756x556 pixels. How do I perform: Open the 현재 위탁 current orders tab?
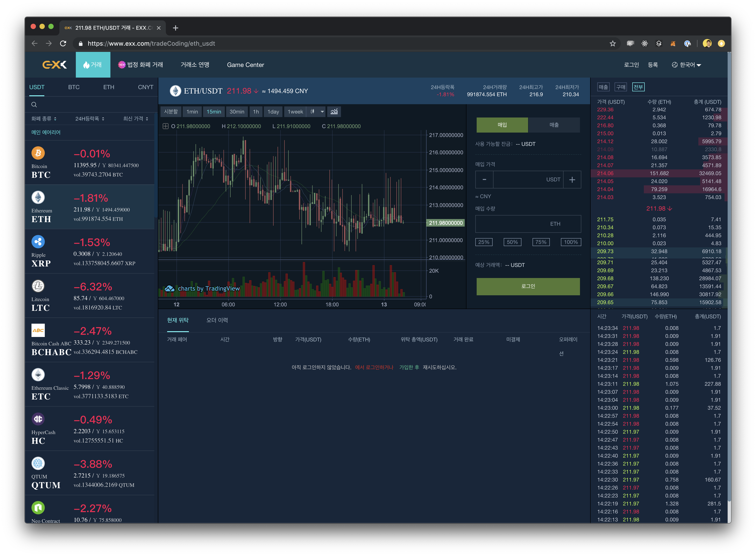click(x=178, y=320)
